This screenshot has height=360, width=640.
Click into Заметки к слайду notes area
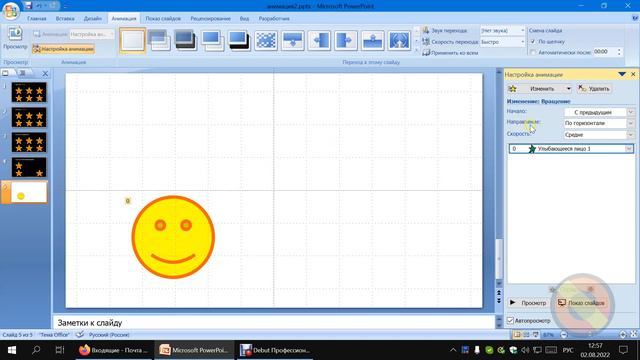click(273, 322)
